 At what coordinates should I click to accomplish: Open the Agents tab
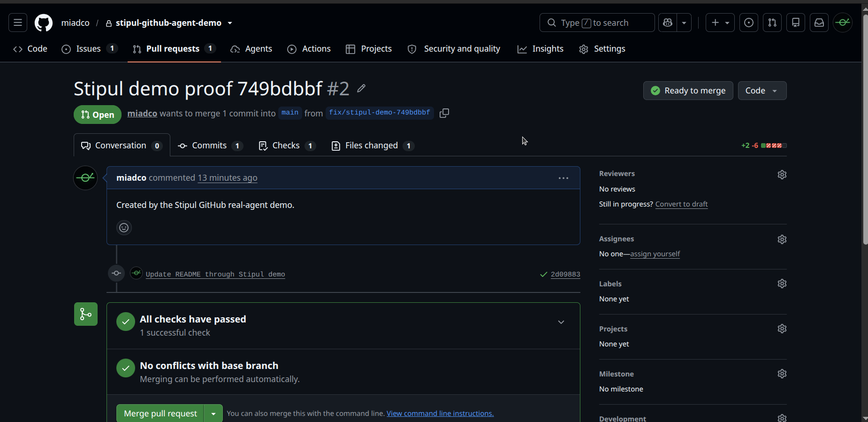pyautogui.click(x=251, y=49)
